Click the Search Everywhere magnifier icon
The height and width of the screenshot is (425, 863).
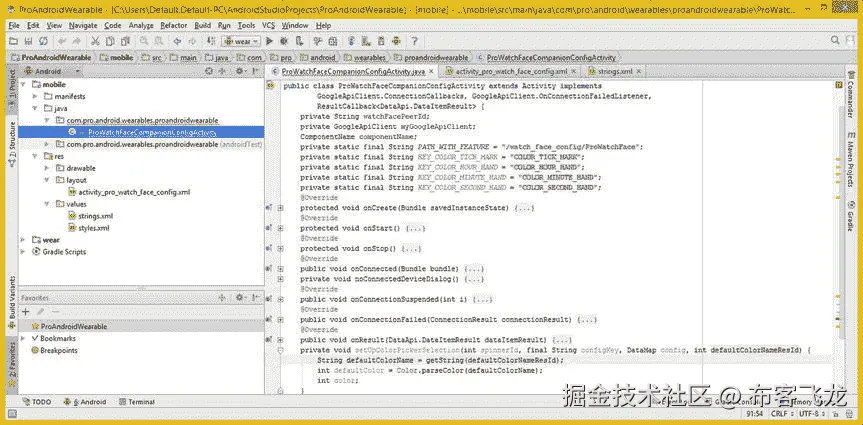(835, 40)
